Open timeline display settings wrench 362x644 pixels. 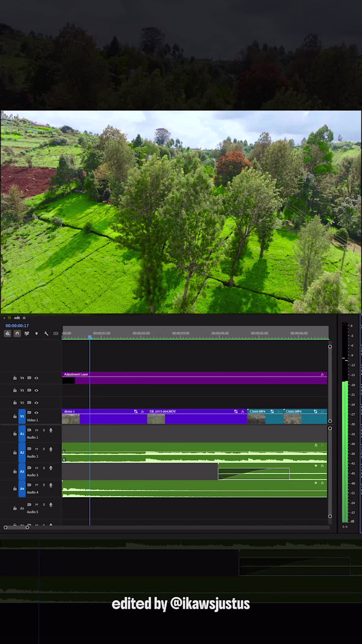pos(46,333)
